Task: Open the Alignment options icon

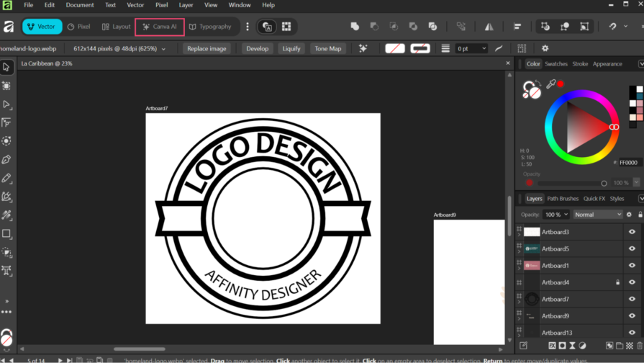Action: (517, 27)
